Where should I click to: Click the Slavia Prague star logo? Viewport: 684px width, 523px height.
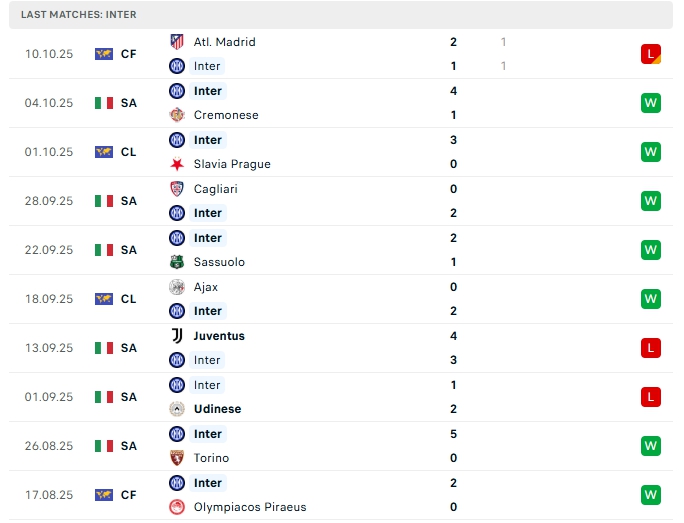click(177, 164)
